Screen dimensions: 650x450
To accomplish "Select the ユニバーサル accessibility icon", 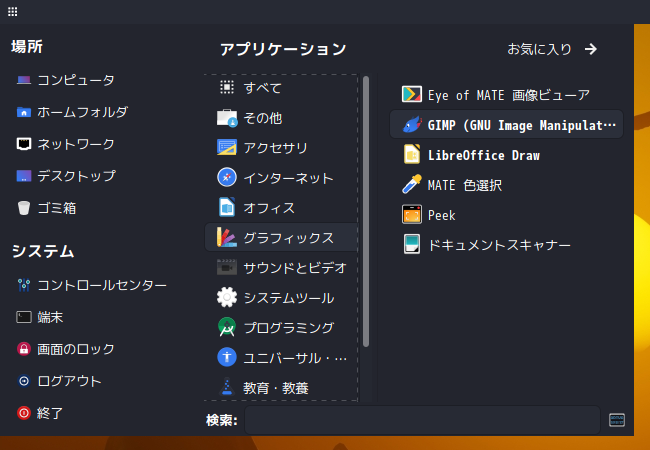I will pyautogui.click(x=227, y=357).
